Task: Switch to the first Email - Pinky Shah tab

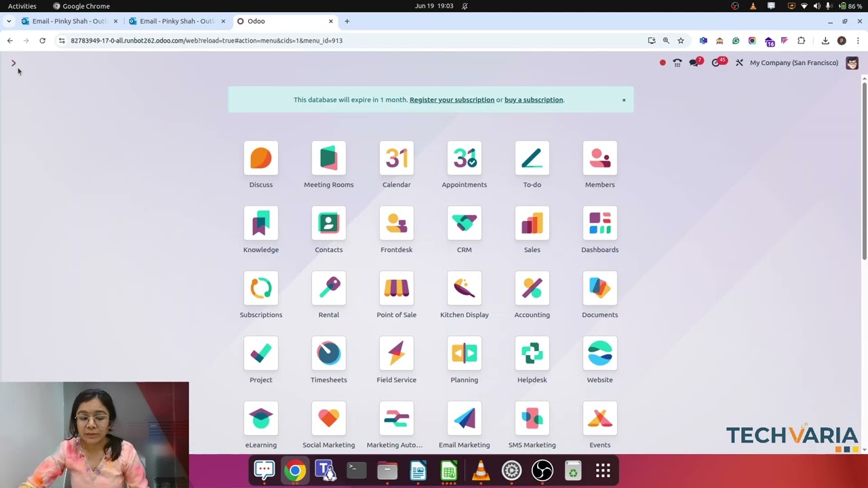Action: [70, 21]
